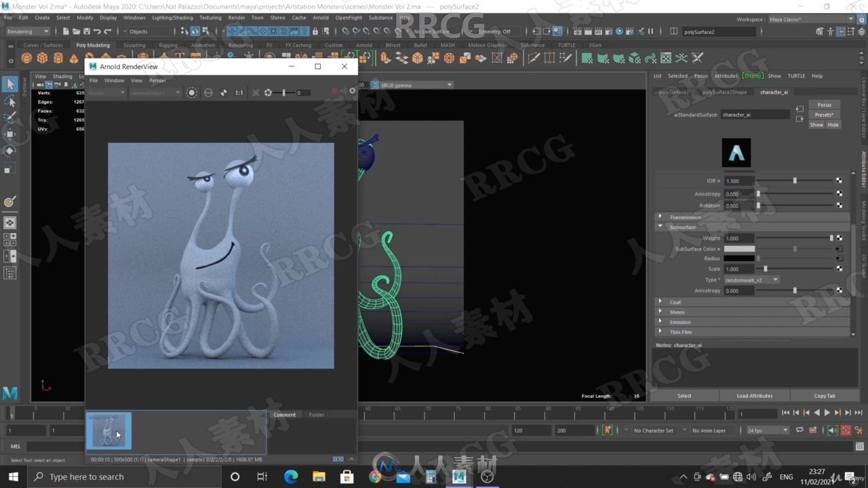Click the Save Scene disk icon
The width and height of the screenshot is (868, 488).
tap(86, 31)
